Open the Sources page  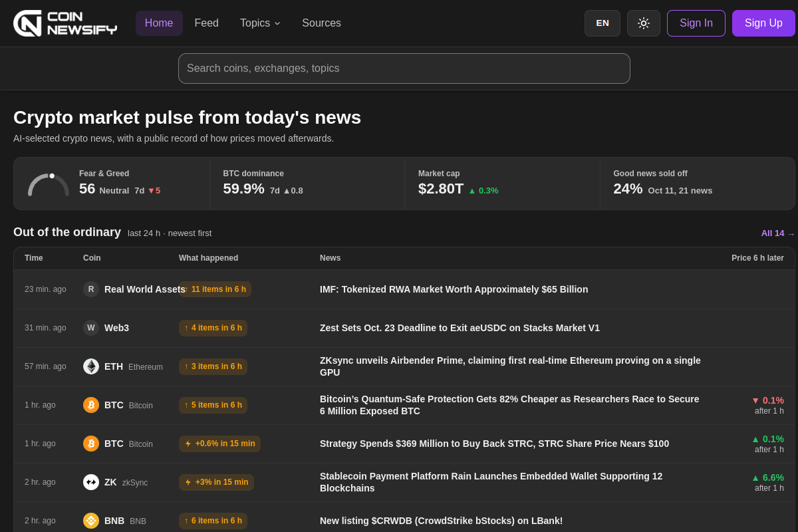pyautogui.click(x=322, y=23)
